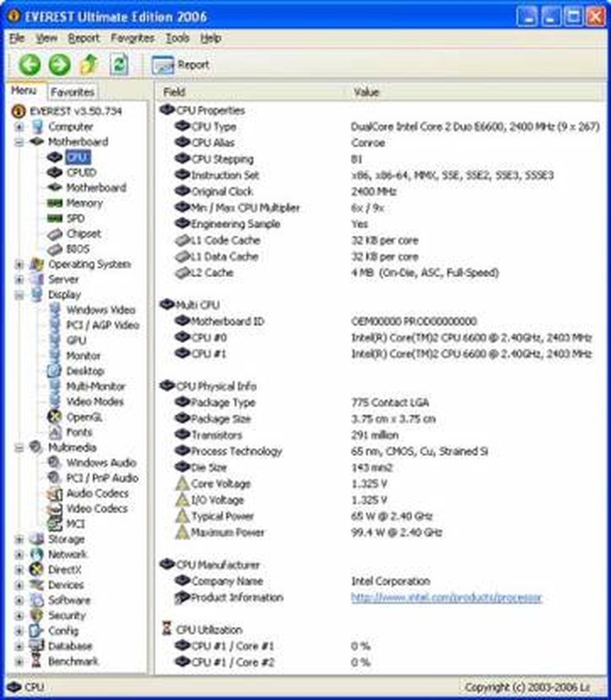Open the File menu
611x700 pixels.
[x=17, y=38]
